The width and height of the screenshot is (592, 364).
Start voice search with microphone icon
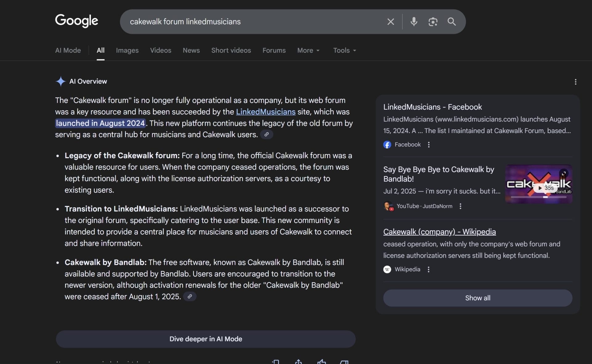click(x=414, y=22)
